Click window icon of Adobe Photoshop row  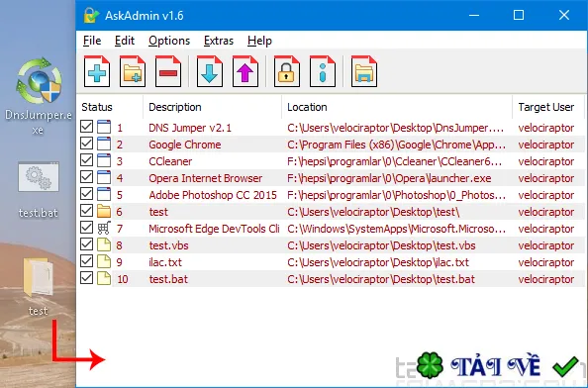(x=104, y=194)
